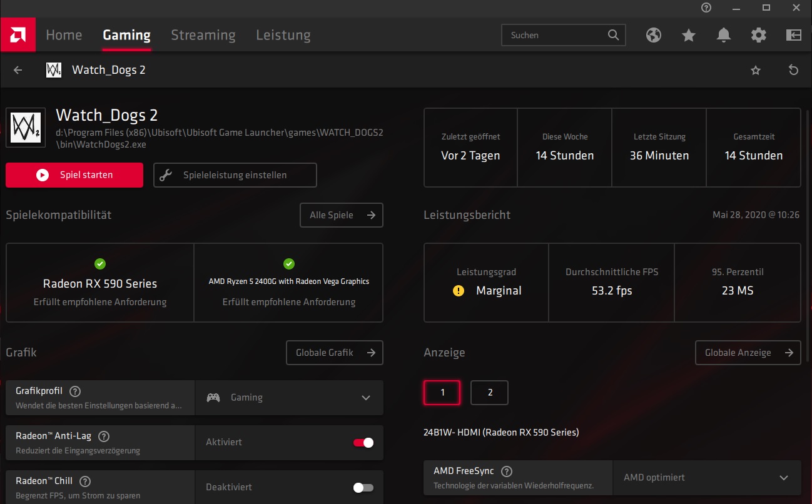Screen dimensions: 812x504
Task: Click Spieleleistung einstellen button
Action: click(x=235, y=175)
